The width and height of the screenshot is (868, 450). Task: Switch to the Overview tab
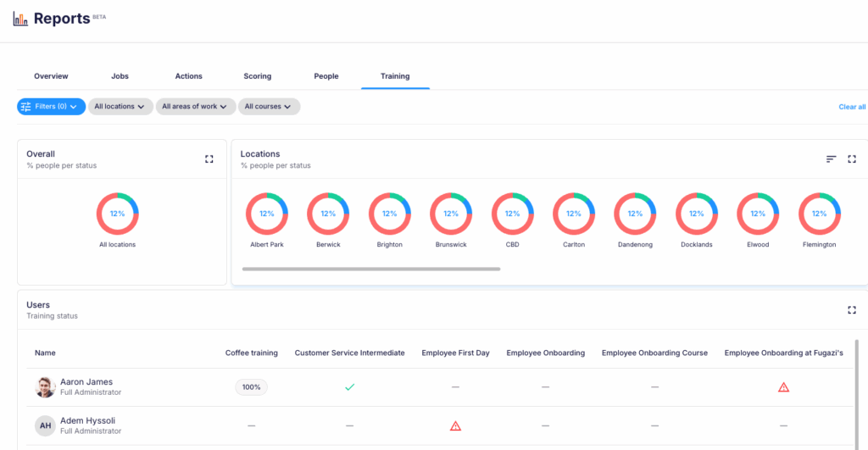[x=51, y=76]
